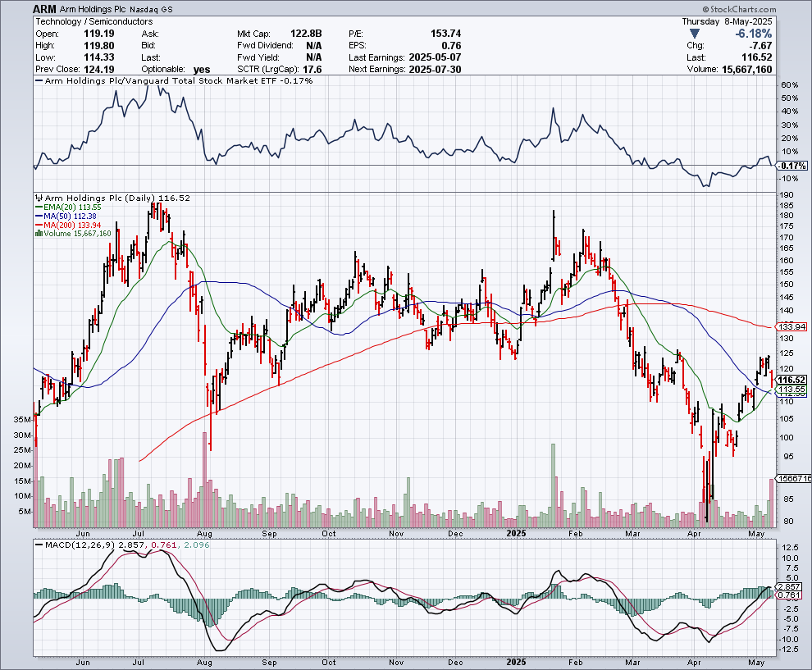Click the Arm Holdings Plc (Daily) 116.52 legend
The height and width of the screenshot is (670, 812).
click(x=113, y=198)
